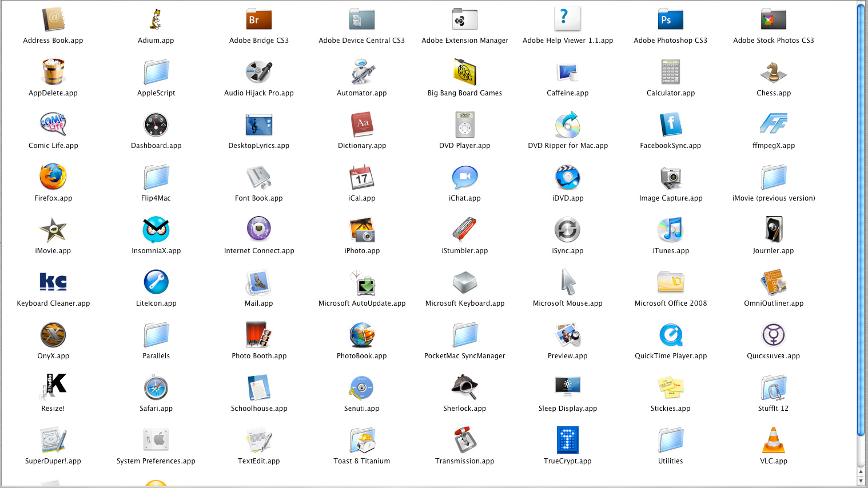Image resolution: width=868 pixels, height=488 pixels.
Task: Select the Address Book app icon
Action: pos(53,19)
